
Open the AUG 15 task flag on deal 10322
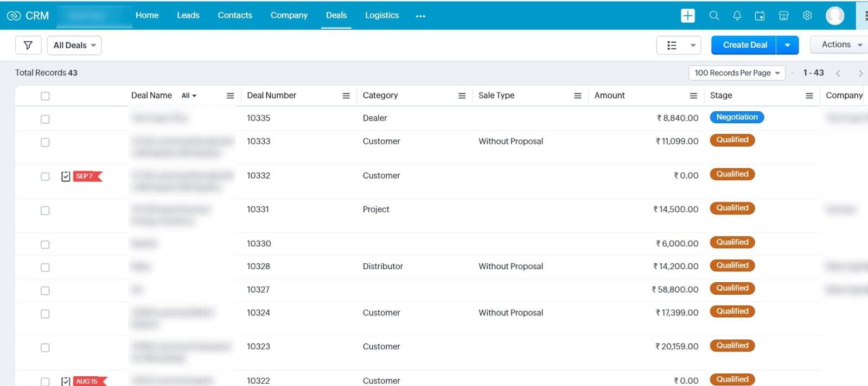click(x=90, y=381)
